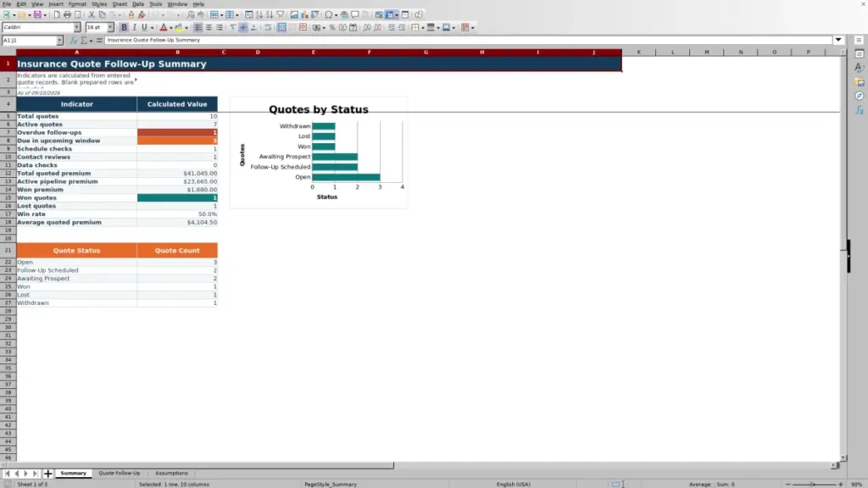Click the Sort Ascending icon

[259, 15]
